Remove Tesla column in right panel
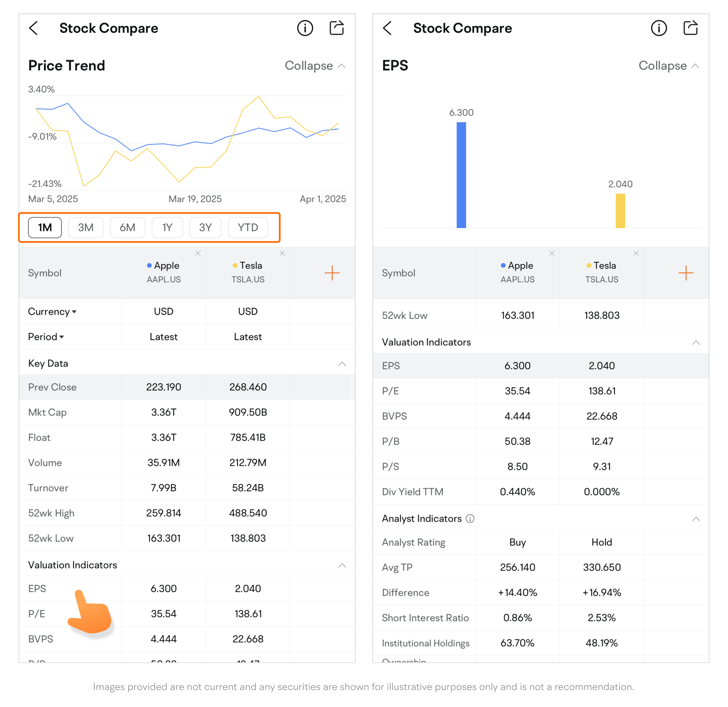The height and width of the screenshot is (707, 728). [636, 253]
